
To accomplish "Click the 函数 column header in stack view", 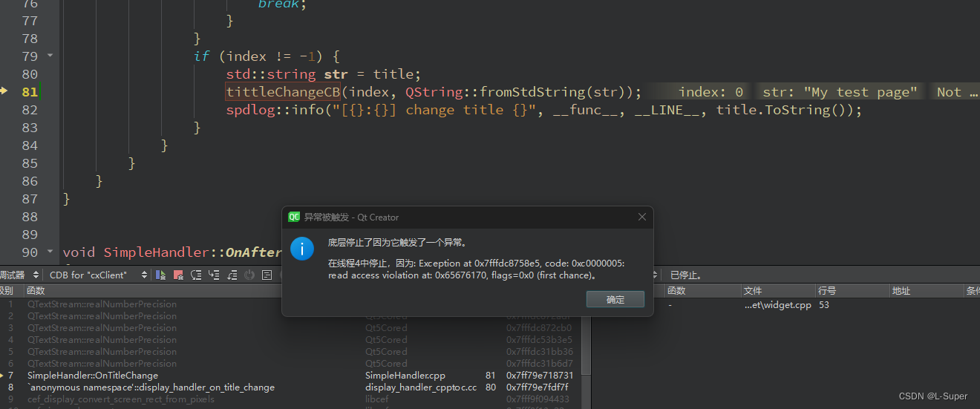I will tap(35, 291).
